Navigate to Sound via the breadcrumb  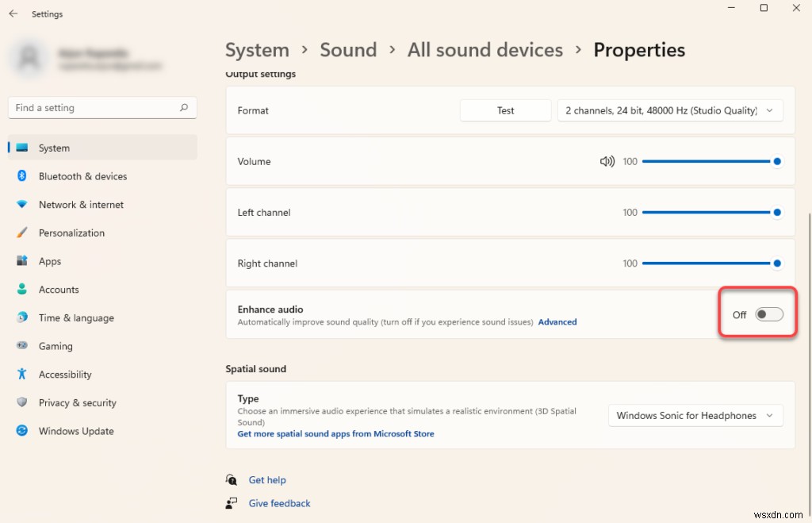coord(348,49)
